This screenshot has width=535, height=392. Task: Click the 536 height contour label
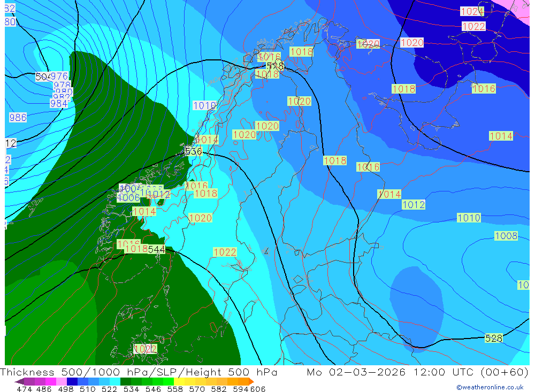click(x=194, y=151)
